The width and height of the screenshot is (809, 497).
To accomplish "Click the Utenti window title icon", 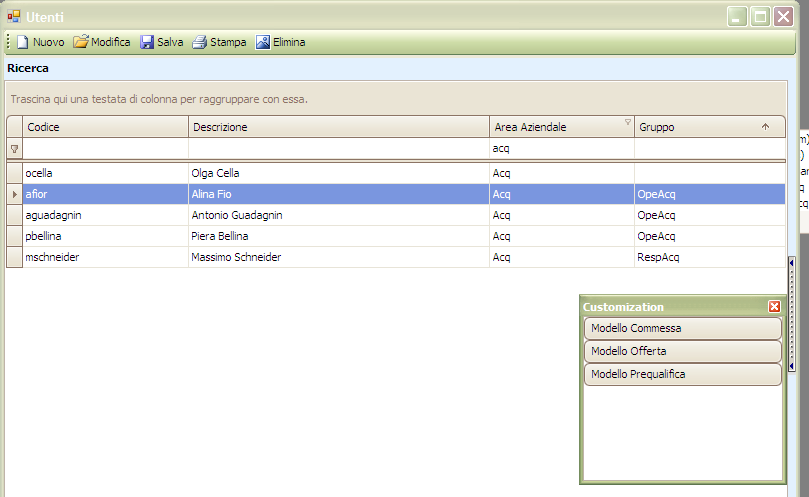I will [14, 16].
